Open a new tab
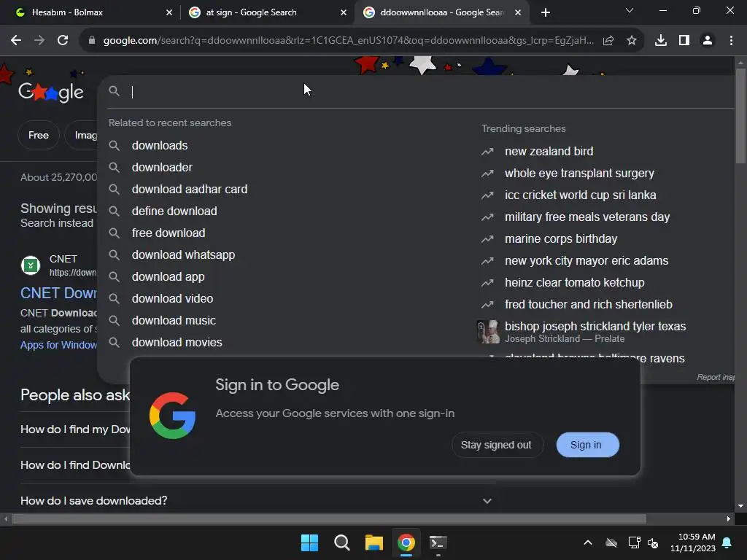 [x=546, y=12]
